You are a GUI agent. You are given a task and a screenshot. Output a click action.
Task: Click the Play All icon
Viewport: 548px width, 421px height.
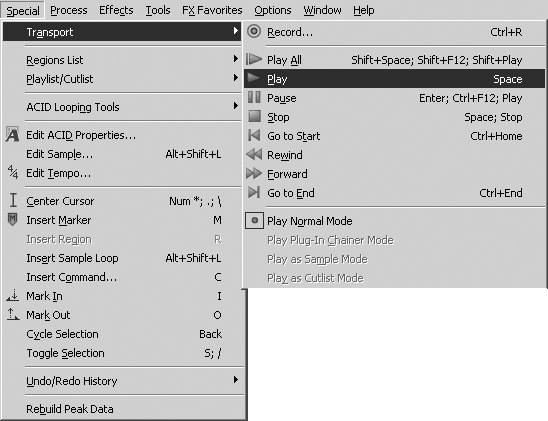(254, 59)
